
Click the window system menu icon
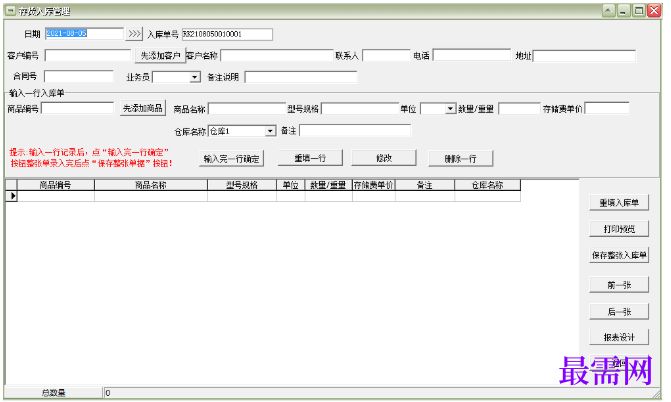click(x=11, y=11)
